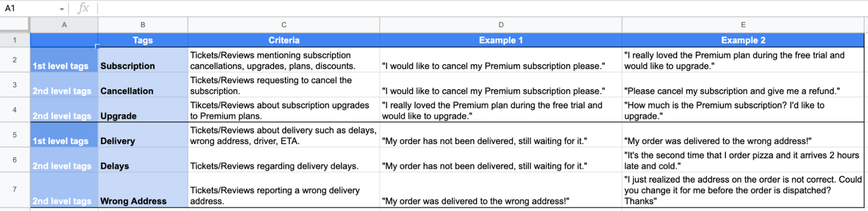Screen dimensions: 868x211
Task: Select row 5 header
Action: 15,135
